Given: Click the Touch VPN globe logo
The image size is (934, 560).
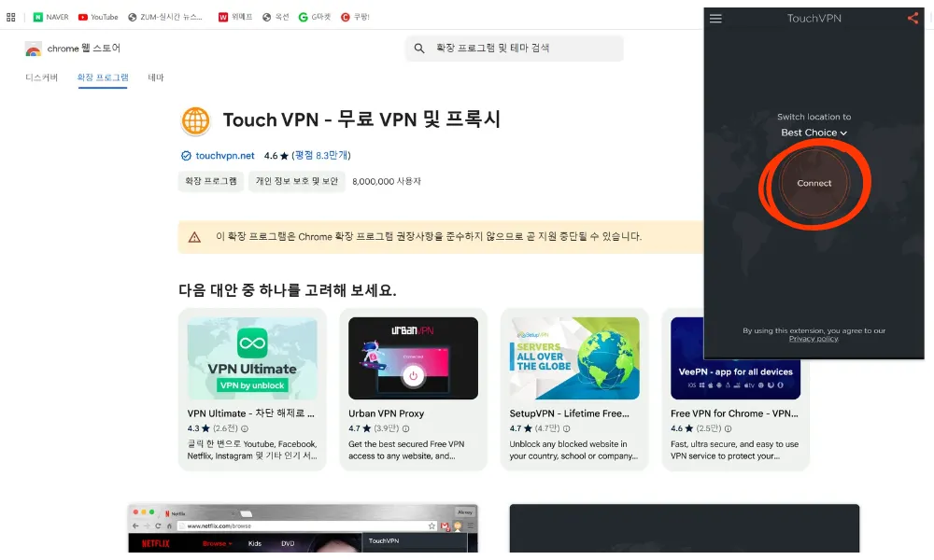Looking at the screenshot, I should [x=195, y=120].
